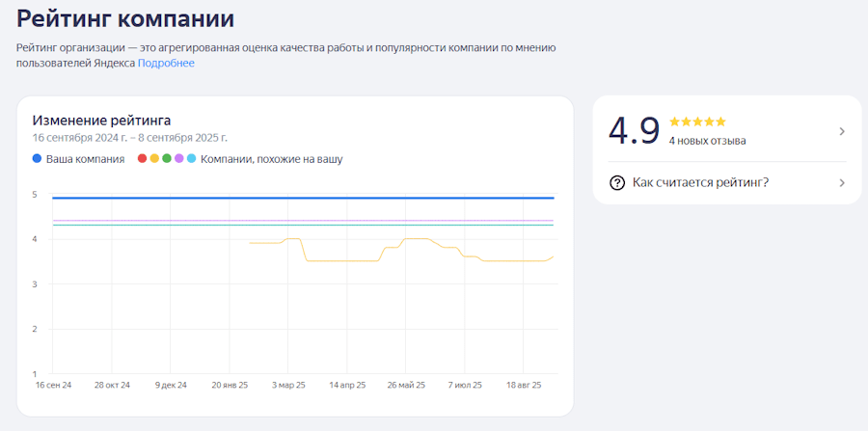Click the yellow legend dot

point(154,159)
